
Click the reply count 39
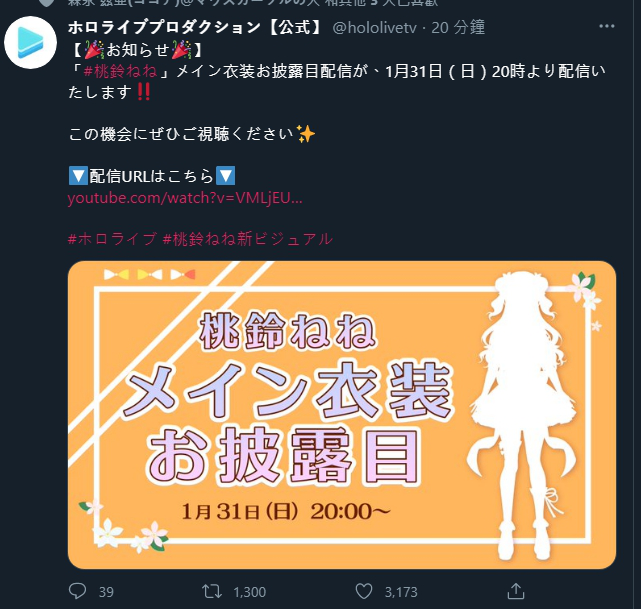tap(106, 592)
